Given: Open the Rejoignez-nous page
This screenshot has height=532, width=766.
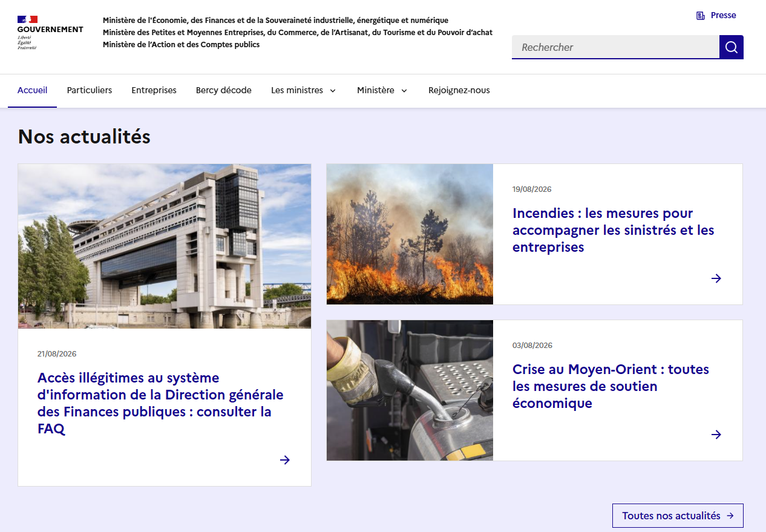Looking at the screenshot, I should point(459,90).
